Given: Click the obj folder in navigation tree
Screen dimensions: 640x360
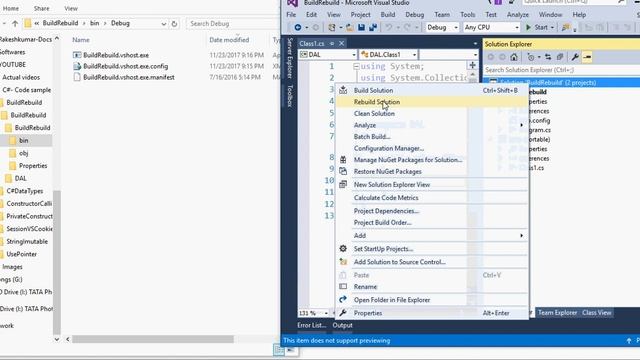Looking at the screenshot, I should click(x=24, y=153).
